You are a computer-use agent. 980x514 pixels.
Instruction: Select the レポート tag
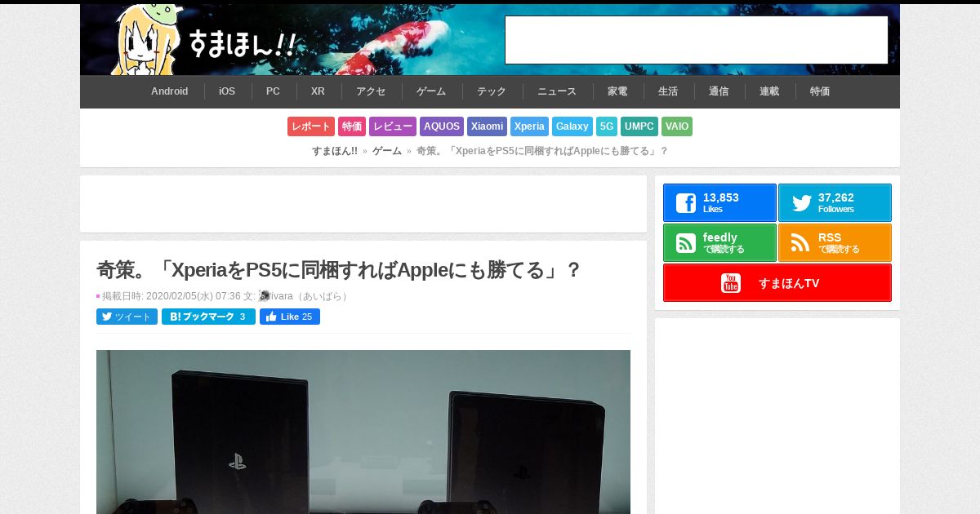pos(311,126)
